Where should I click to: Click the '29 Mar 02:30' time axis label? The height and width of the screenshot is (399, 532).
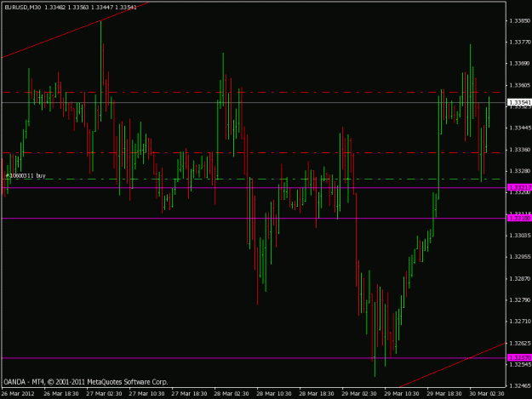pyautogui.click(x=359, y=394)
